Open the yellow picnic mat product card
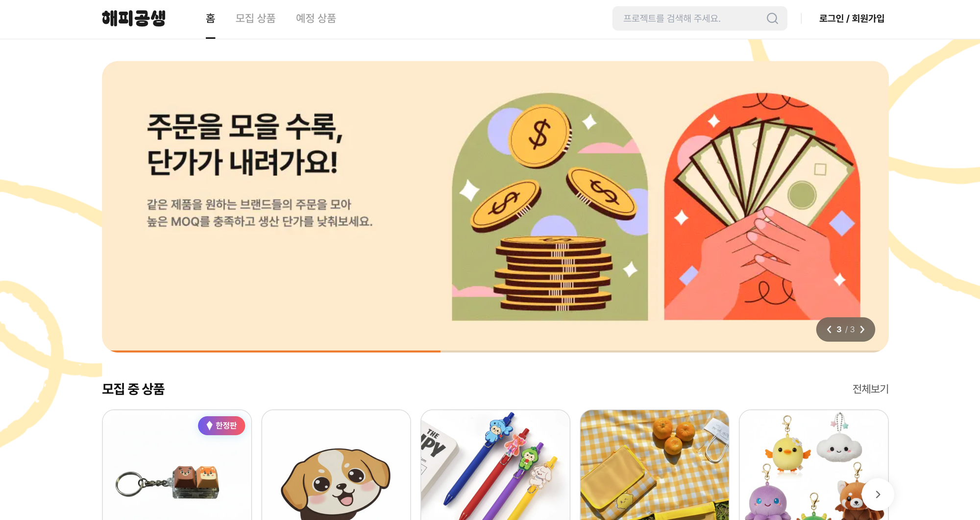The image size is (980, 520). pos(655,465)
